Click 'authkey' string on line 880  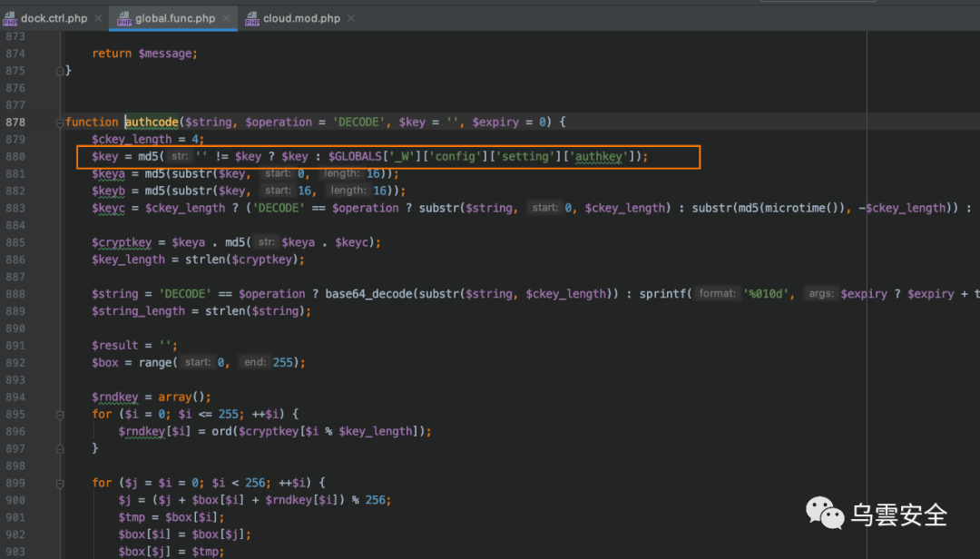coord(598,156)
